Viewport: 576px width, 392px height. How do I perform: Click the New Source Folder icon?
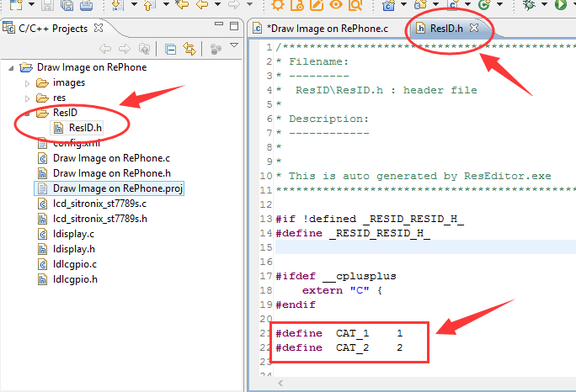(x=420, y=5)
